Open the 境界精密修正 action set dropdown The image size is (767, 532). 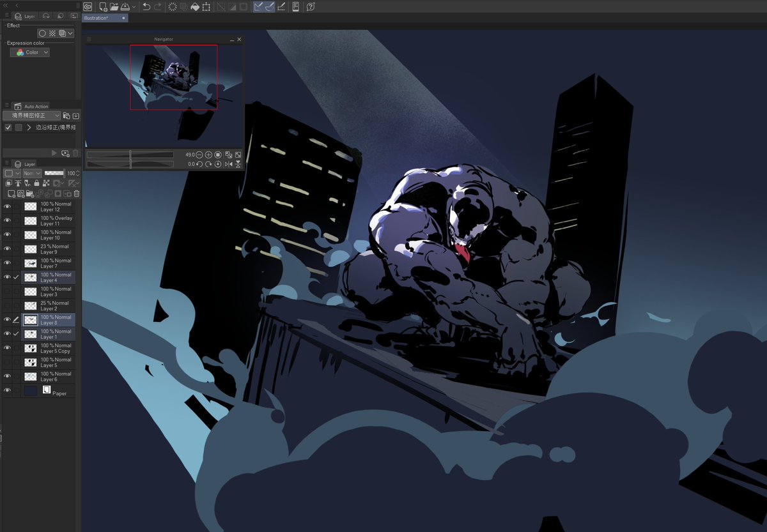32,116
